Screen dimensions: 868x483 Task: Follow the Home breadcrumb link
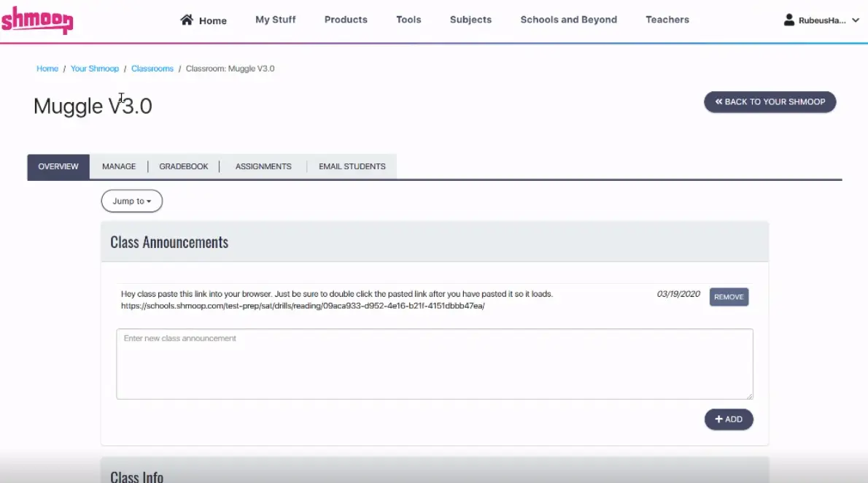pos(47,69)
